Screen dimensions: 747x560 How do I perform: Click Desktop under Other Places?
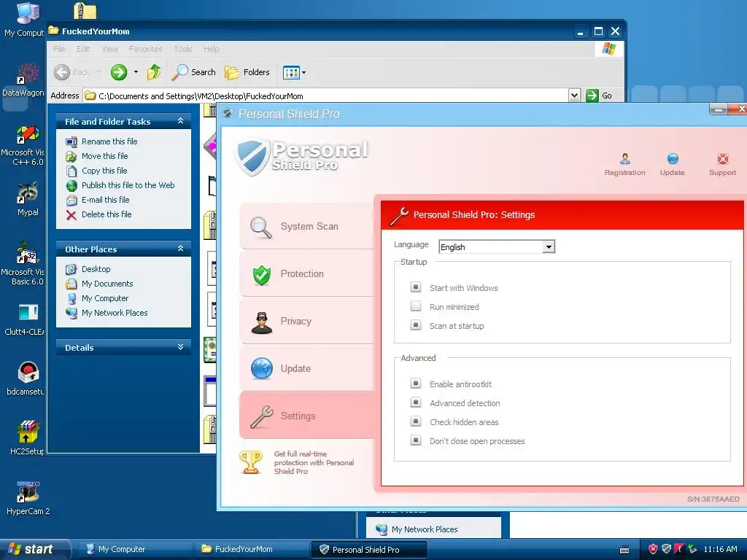[96, 269]
